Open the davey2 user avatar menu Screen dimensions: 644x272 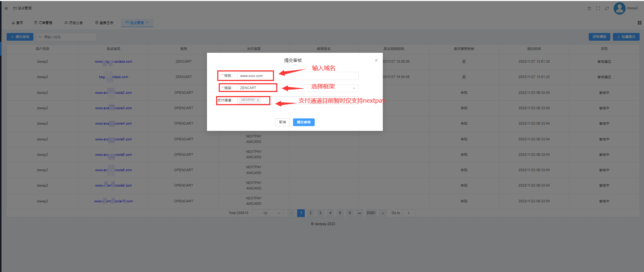619,8
